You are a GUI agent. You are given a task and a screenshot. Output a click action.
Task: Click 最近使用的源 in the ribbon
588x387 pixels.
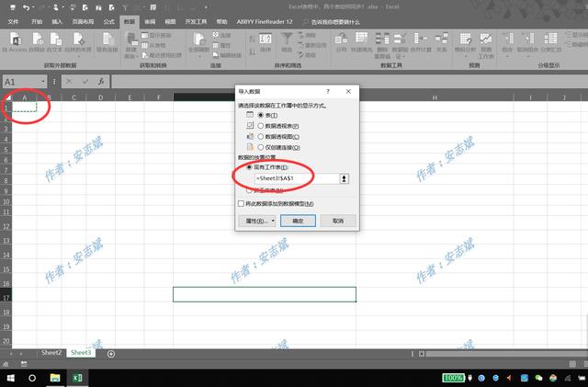[x=162, y=55]
